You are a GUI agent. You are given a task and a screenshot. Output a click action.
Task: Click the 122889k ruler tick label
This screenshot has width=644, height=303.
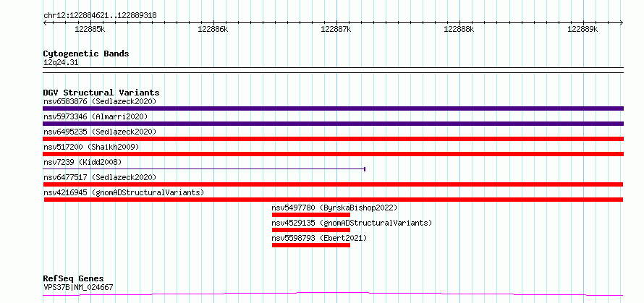[x=582, y=29]
